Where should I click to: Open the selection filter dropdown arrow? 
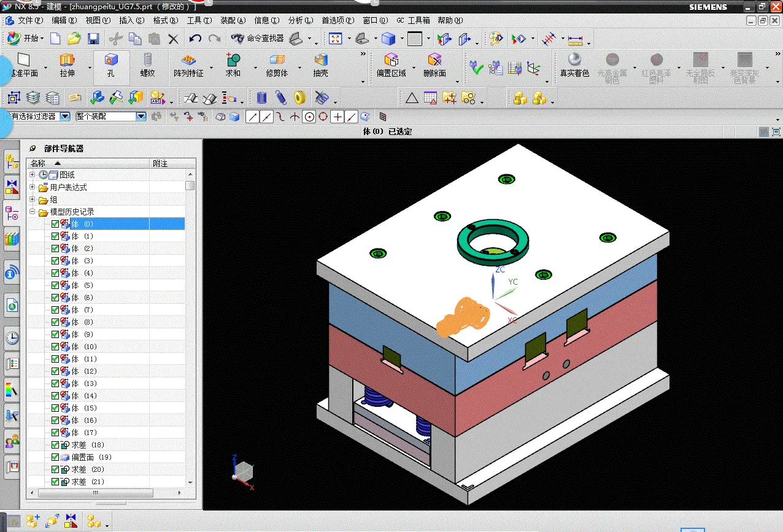coord(65,117)
